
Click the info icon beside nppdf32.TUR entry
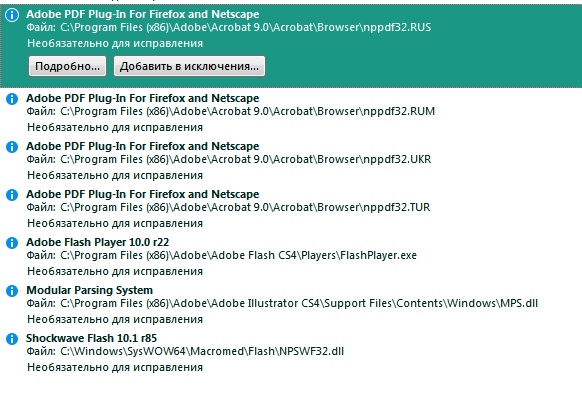coord(12,195)
